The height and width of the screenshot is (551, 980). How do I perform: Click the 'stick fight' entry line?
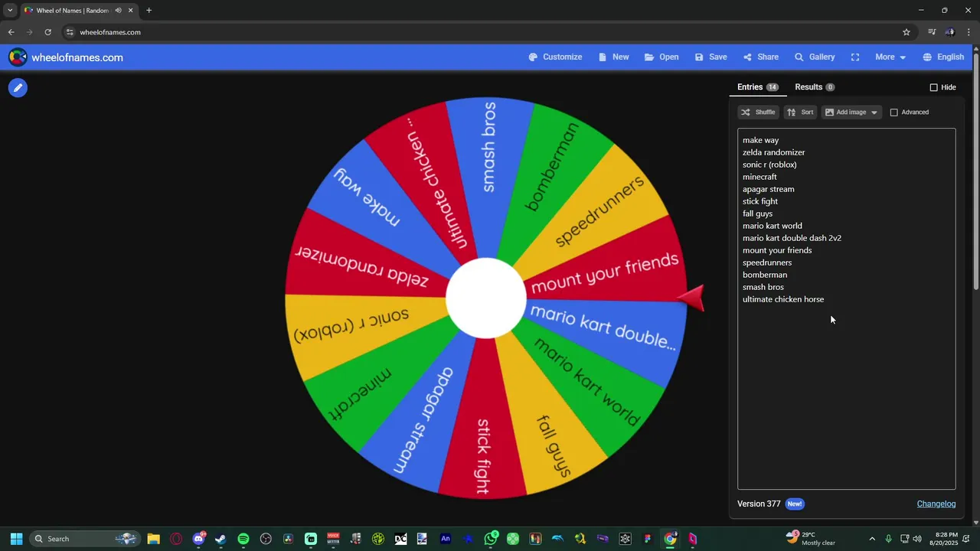[760, 201]
